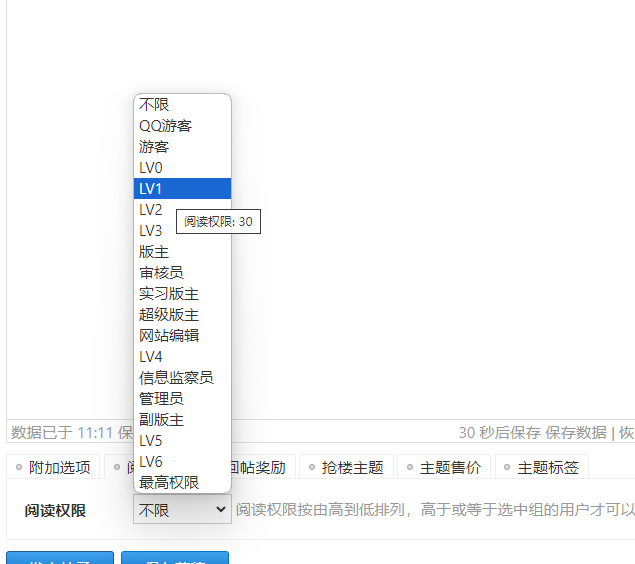Select 管理员 permission option
The image size is (635, 564).
click(x=182, y=398)
